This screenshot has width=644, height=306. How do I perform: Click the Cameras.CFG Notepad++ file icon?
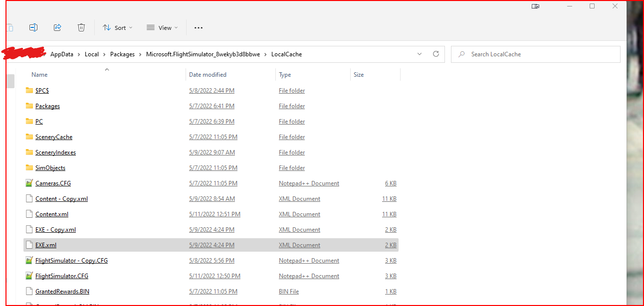[x=29, y=183]
